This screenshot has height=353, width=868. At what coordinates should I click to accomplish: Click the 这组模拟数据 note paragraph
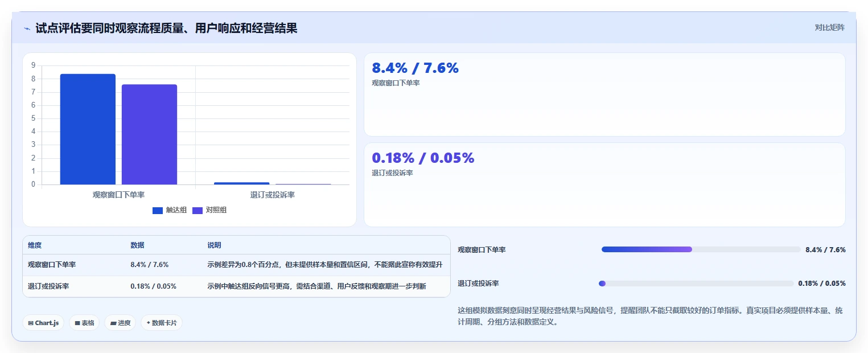(651, 316)
